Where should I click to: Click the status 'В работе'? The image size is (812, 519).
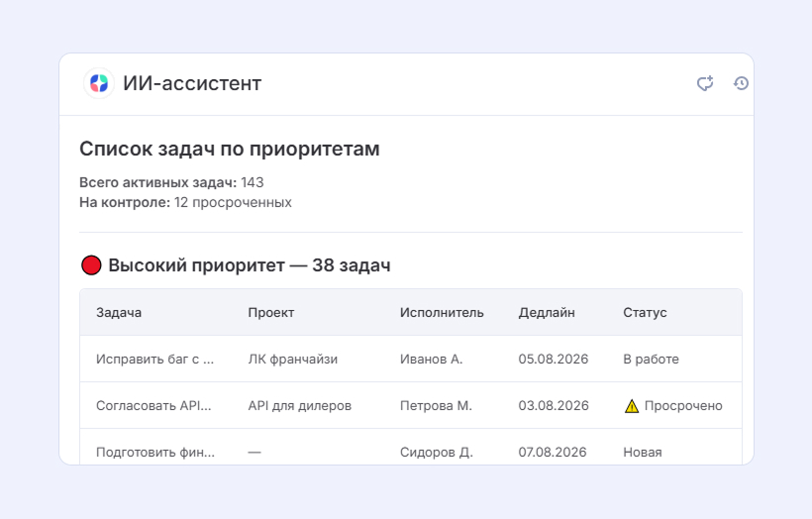651,359
